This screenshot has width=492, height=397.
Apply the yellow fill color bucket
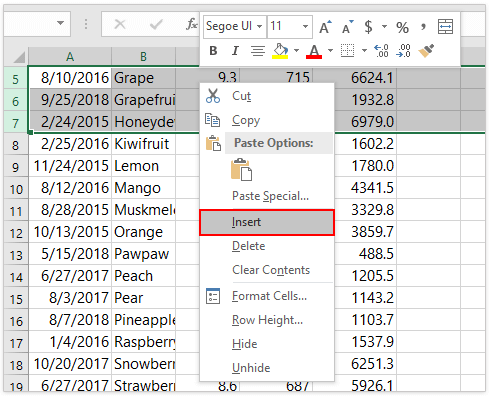coord(280,51)
